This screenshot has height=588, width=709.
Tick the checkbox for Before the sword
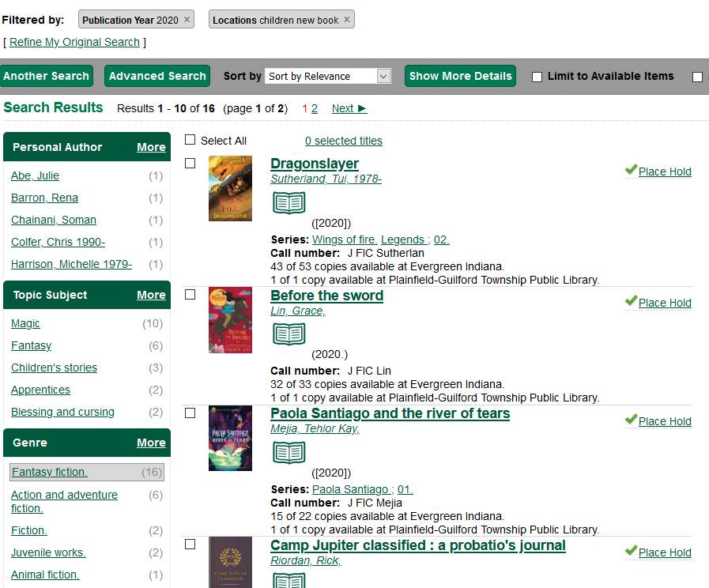(190, 295)
